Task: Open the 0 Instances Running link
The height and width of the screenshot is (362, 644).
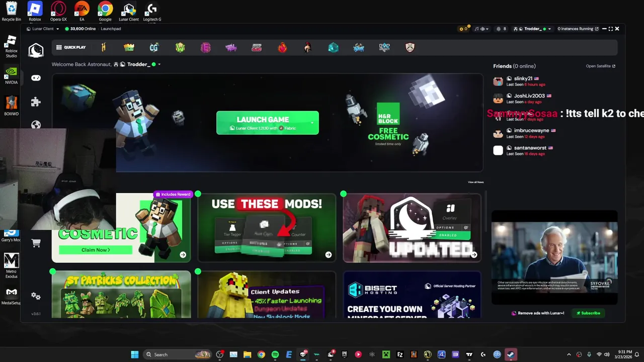Action: pos(578,29)
